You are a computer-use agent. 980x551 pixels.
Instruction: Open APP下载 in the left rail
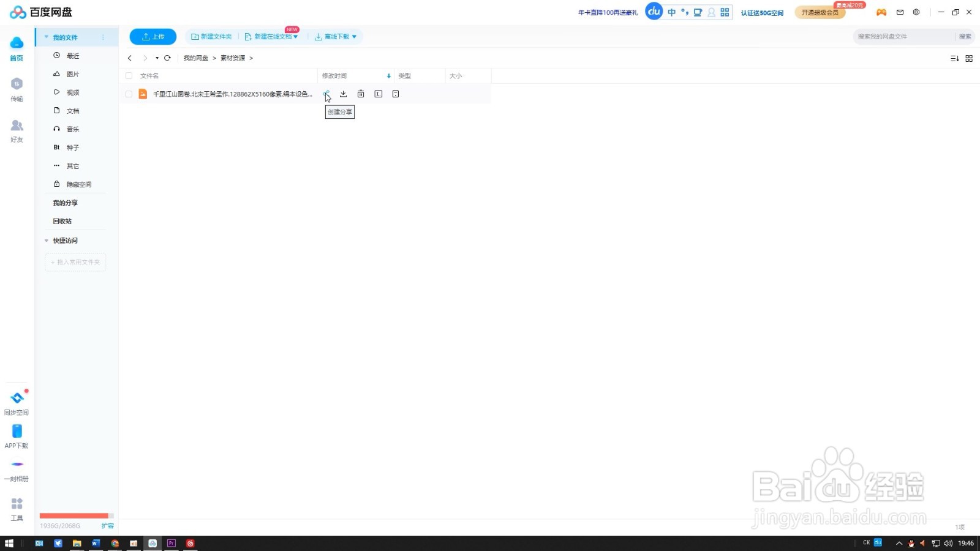tap(17, 437)
